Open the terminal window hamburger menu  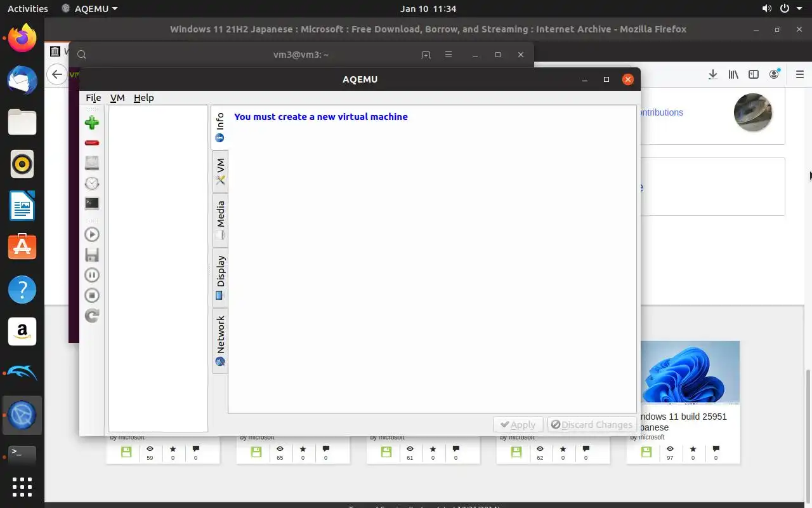[449, 55]
